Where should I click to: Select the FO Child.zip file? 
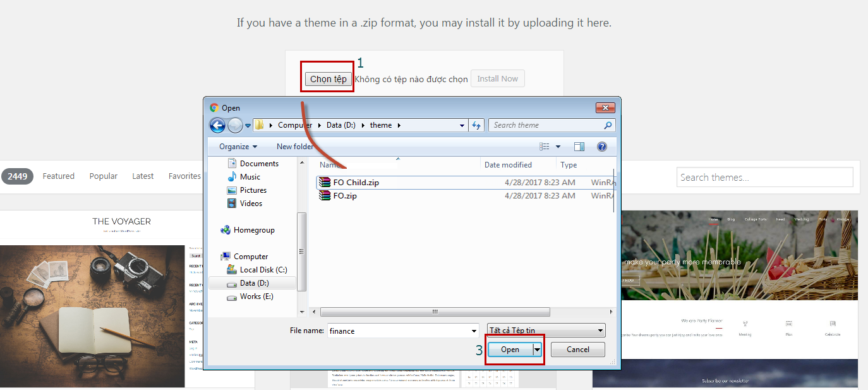point(356,183)
